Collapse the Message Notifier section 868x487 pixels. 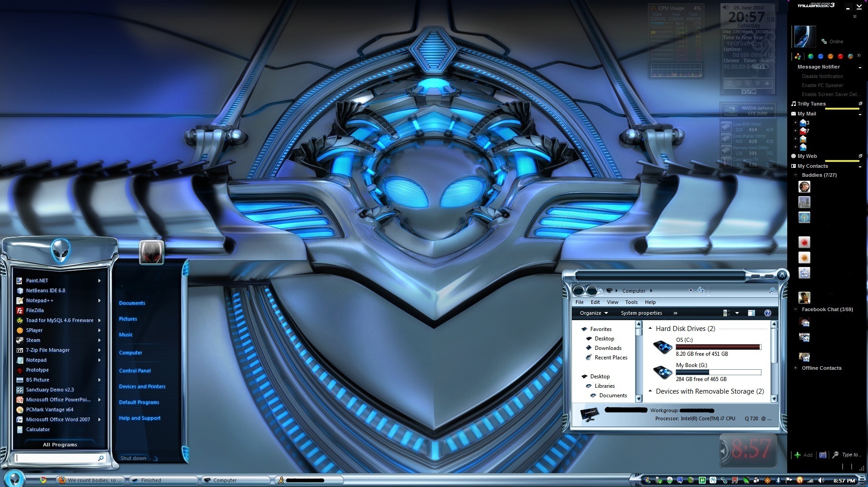(860, 67)
